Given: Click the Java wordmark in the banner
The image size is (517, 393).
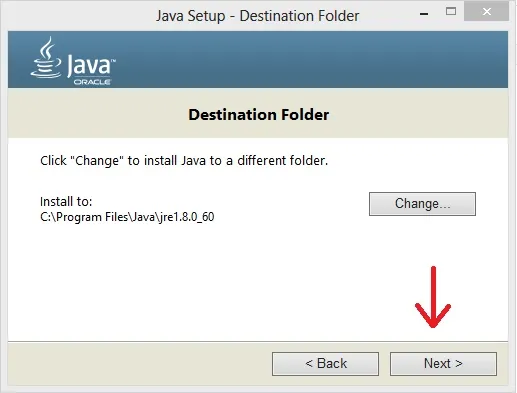Looking at the screenshot, I should pyautogui.click(x=90, y=65).
